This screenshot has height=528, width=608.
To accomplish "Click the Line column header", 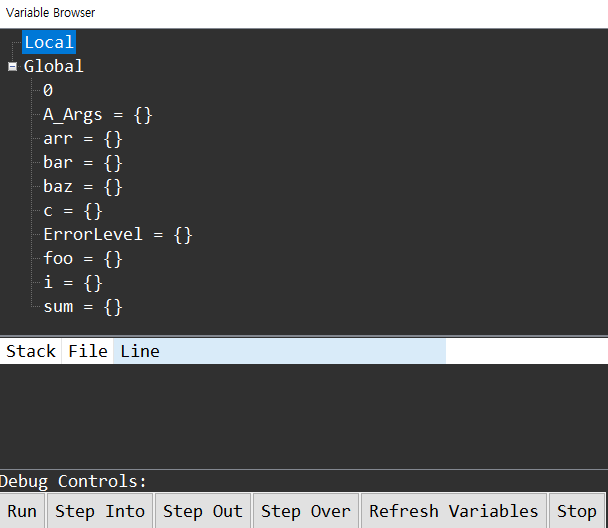I will coord(140,351).
